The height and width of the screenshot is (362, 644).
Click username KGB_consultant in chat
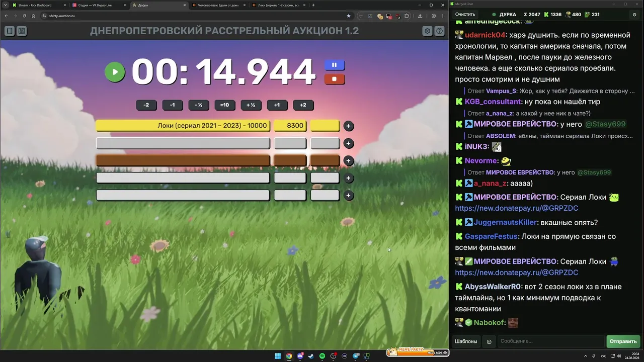point(494,102)
